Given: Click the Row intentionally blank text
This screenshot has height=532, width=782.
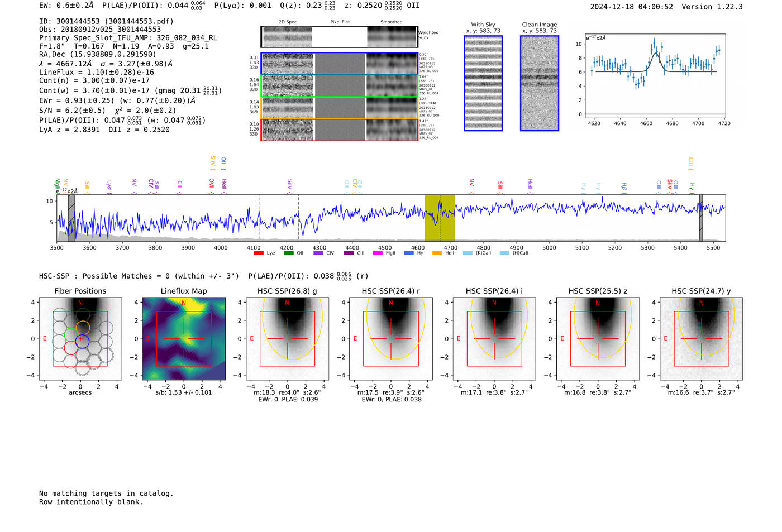Looking at the screenshot, I should click(x=91, y=502).
